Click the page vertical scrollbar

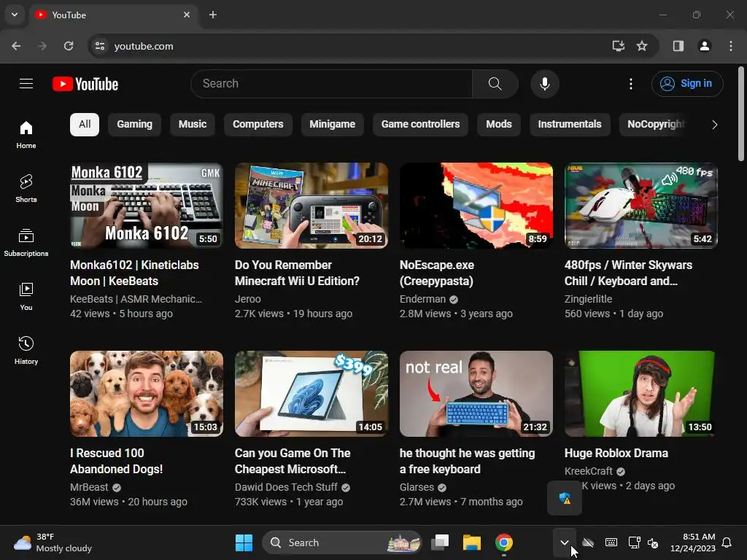[741, 114]
